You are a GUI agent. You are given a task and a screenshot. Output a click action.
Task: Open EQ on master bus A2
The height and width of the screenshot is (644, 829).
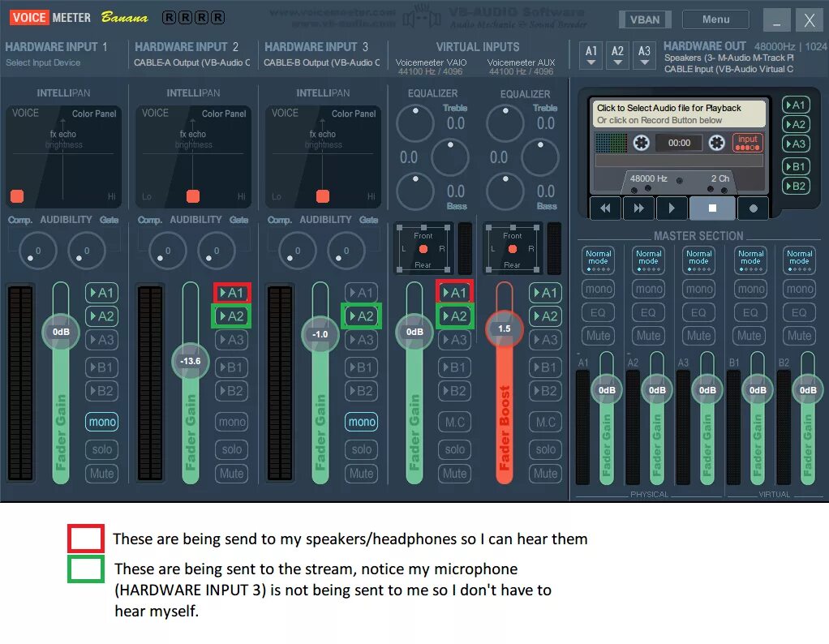coord(648,312)
